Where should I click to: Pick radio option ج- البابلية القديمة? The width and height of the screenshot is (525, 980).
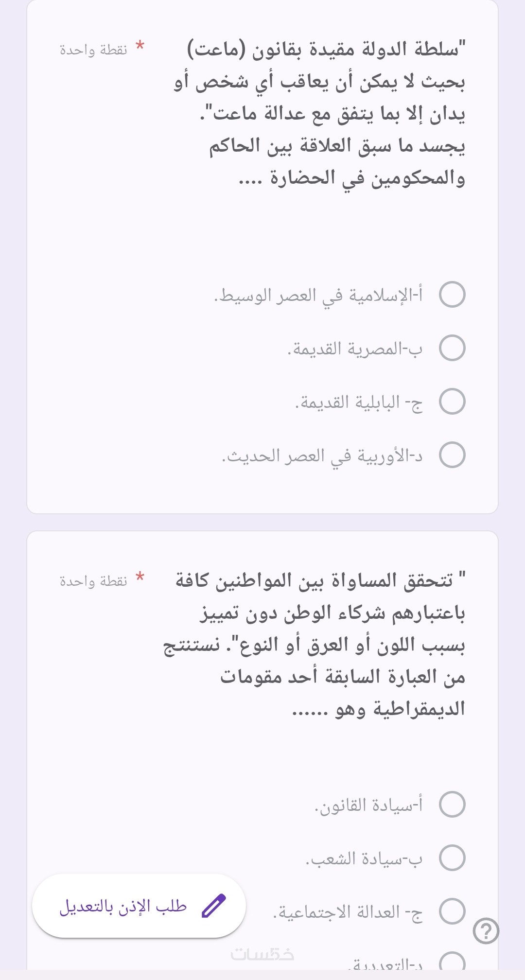[x=452, y=402]
